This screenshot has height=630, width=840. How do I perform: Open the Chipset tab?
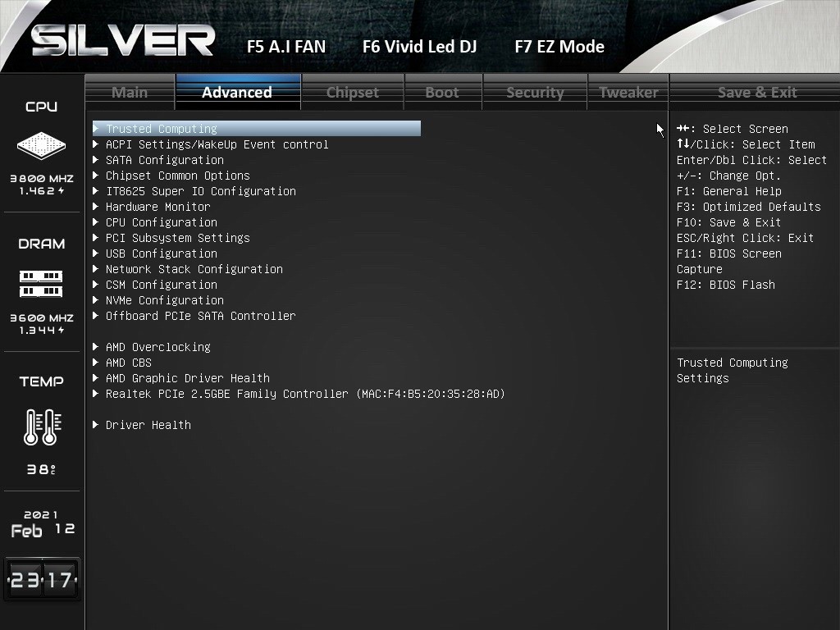(x=353, y=92)
